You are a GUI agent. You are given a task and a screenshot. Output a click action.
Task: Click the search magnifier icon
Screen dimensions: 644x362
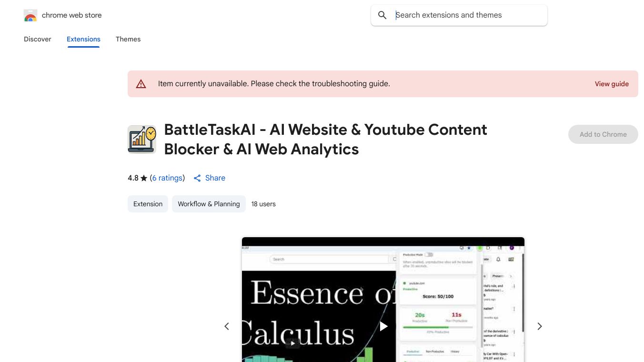click(382, 15)
